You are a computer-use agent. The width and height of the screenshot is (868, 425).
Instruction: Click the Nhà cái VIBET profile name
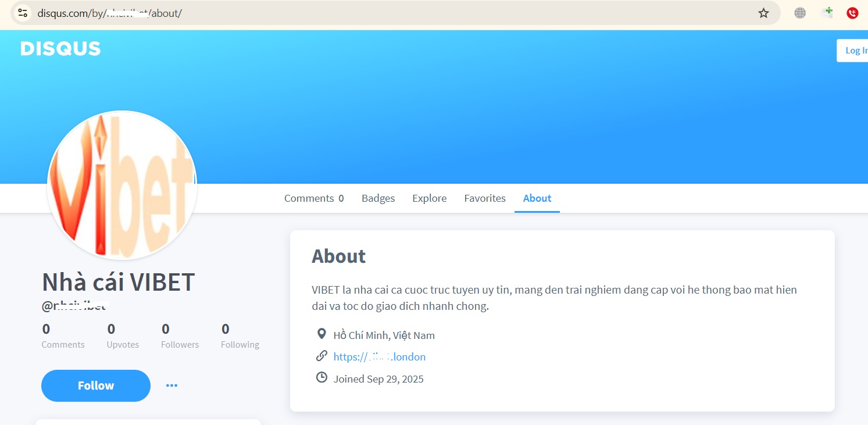119,282
